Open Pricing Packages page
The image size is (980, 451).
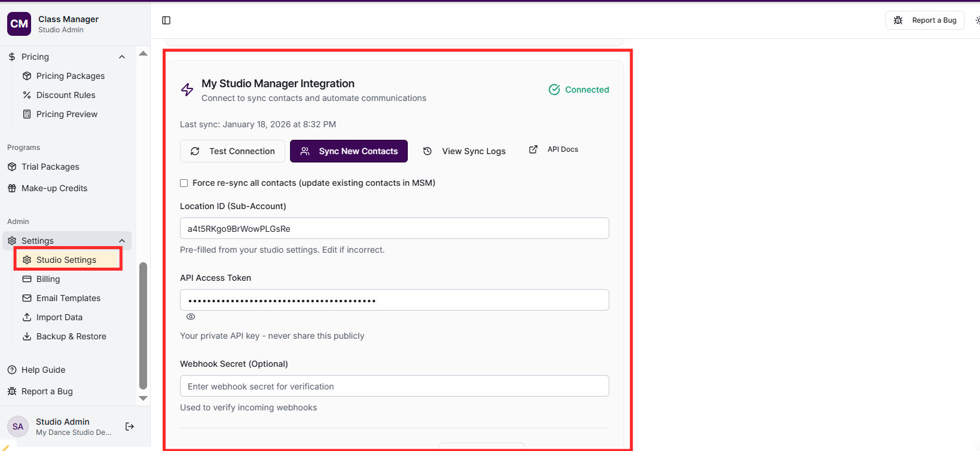71,76
